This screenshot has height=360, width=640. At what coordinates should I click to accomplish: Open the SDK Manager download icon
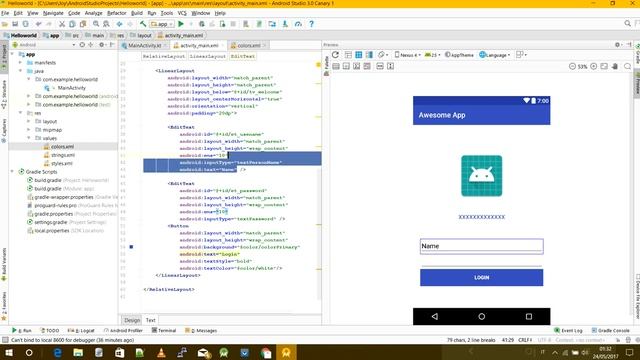point(285,24)
